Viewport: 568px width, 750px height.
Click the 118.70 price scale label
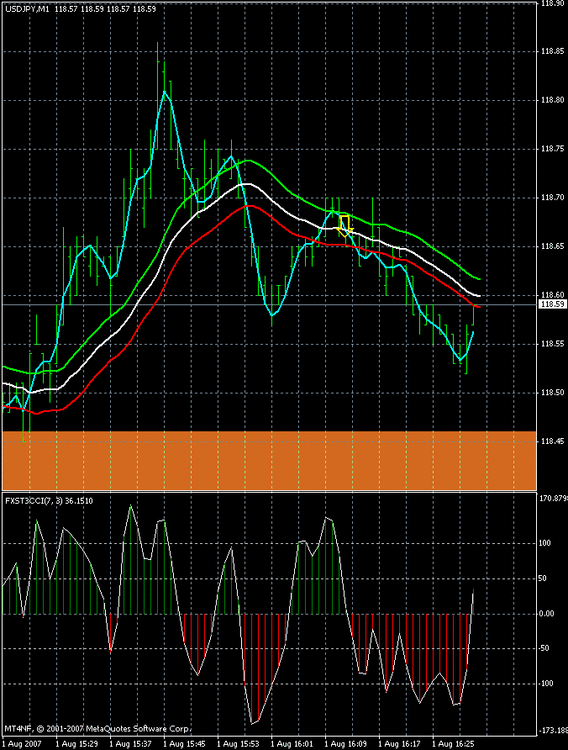point(552,198)
